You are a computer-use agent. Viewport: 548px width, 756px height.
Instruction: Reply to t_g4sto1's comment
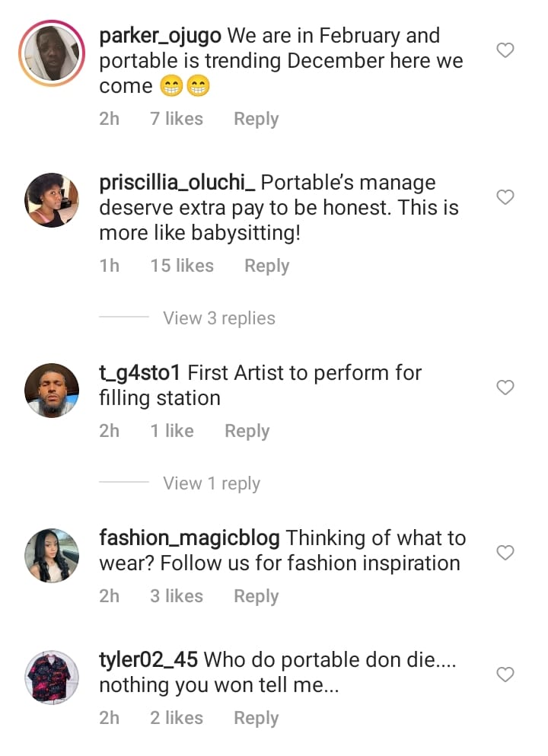coord(247,431)
